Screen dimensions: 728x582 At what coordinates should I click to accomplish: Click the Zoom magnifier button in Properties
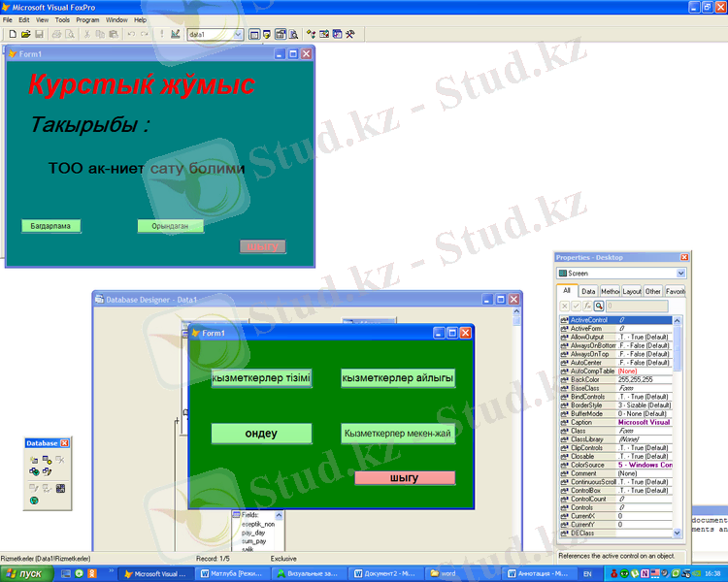599,306
